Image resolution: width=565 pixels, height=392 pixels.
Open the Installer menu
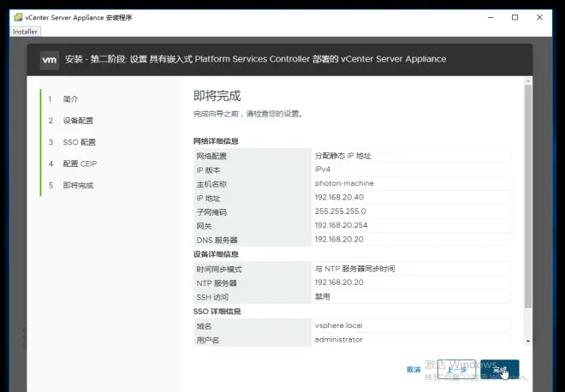point(25,32)
